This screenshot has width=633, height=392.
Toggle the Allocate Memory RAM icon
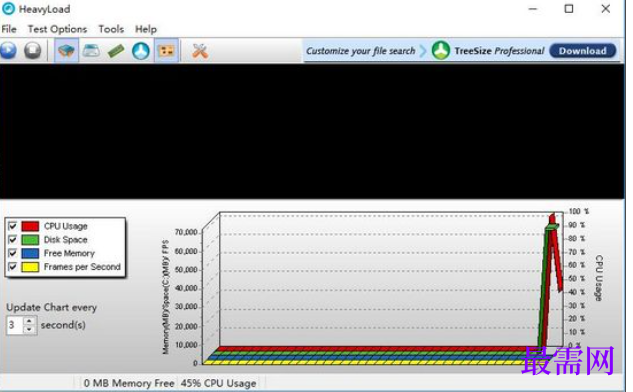point(116,51)
